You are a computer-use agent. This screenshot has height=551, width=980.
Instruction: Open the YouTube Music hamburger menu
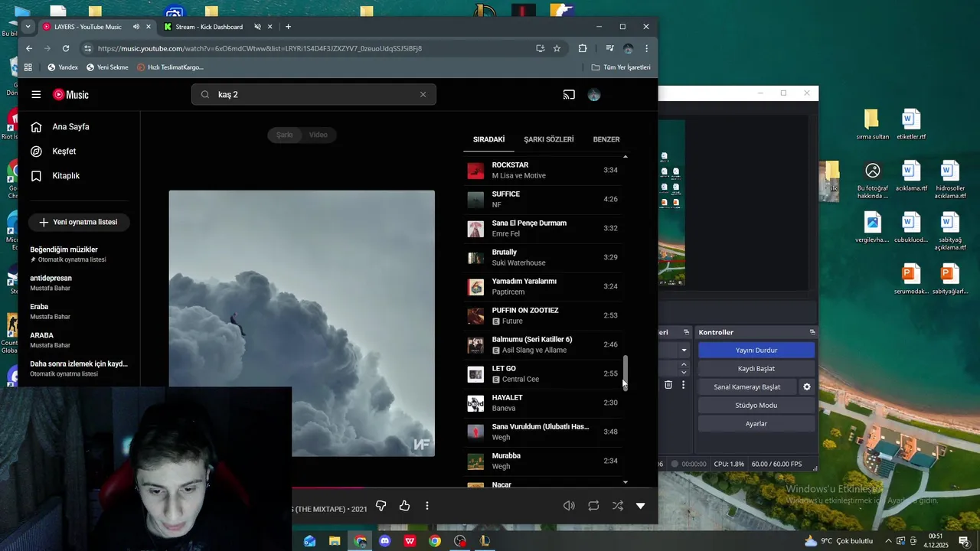tap(36, 95)
